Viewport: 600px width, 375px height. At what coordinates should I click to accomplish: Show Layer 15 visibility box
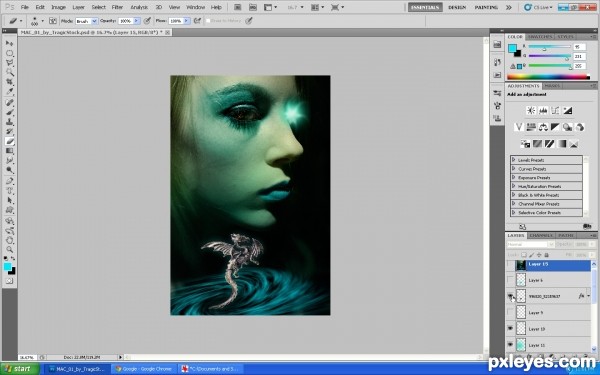pos(510,264)
